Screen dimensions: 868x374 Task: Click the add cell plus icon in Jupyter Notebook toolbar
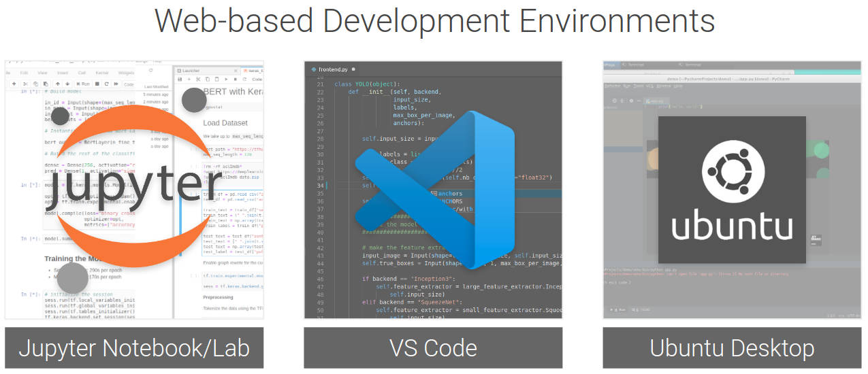click(14, 84)
